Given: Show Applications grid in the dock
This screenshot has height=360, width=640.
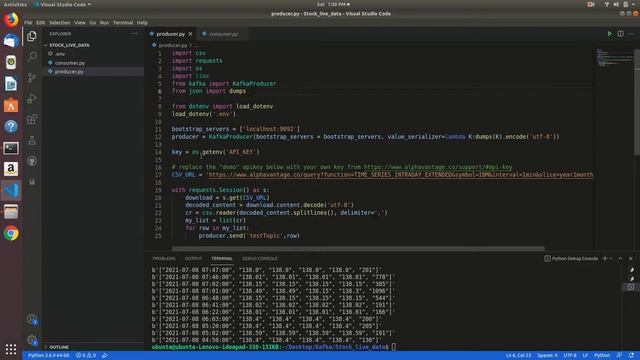Looking at the screenshot, I should (x=11, y=349).
